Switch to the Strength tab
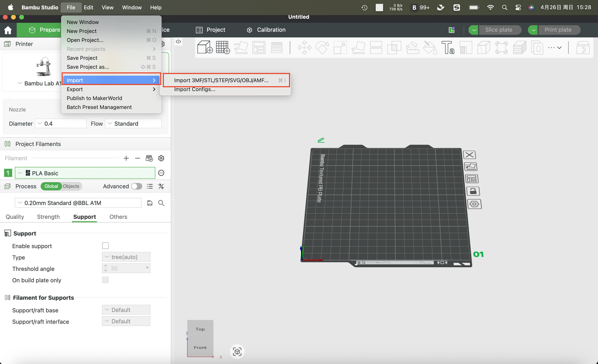This screenshot has width=598, height=364. click(x=48, y=217)
